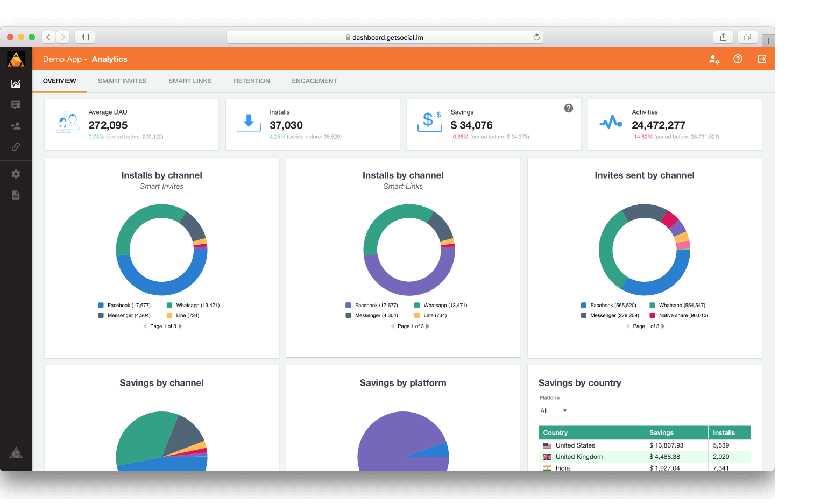
Task: Switch to the Retention tab
Action: click(x=251, y=81)
